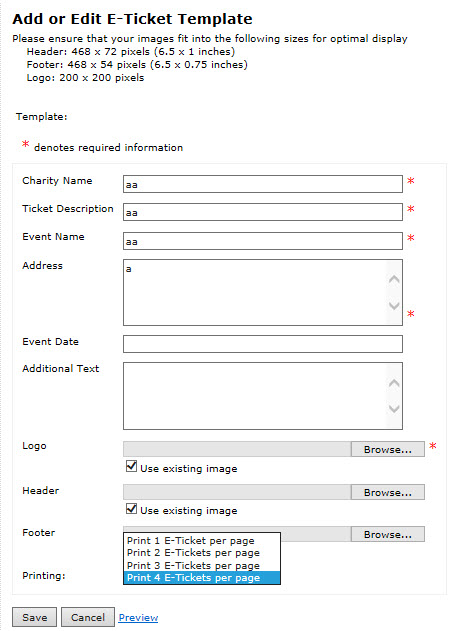Click Additional Text scroll down arrow

click(x=394, y=408)
